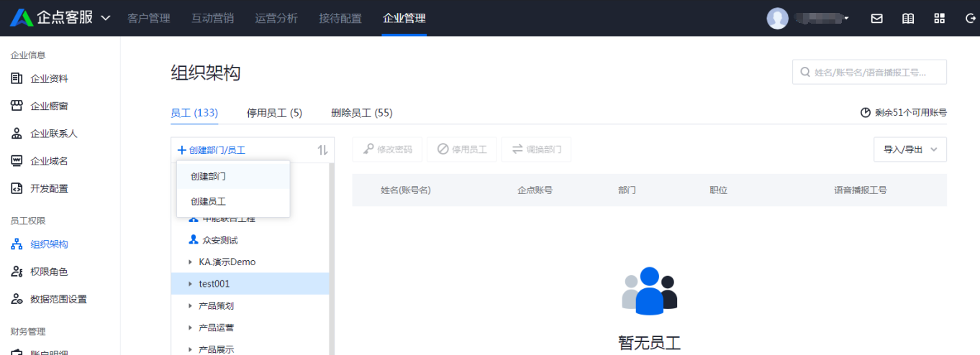Screen dimensions: 980x355
Task: Choose 创建部门 from the dropdown menu
Action: point(208,176)
